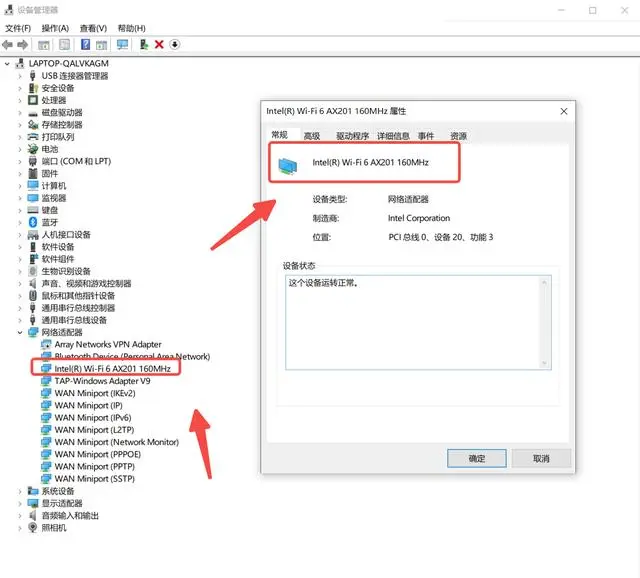Click the back arrow in toolbar
The width and height of the screenshot is (640, 578).
[x=8, y=45]
